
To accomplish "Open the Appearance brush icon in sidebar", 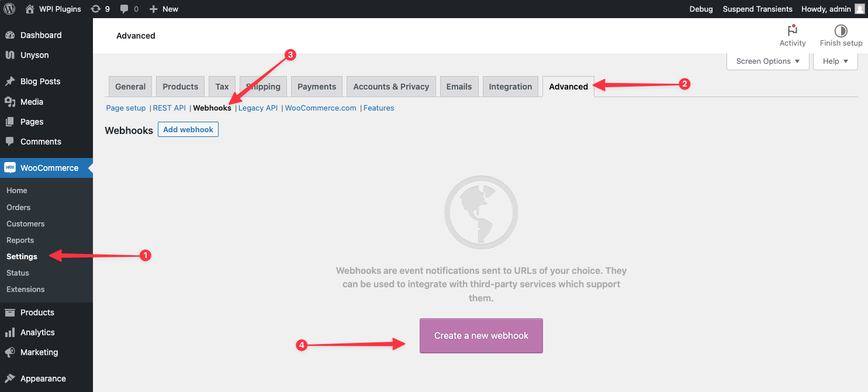I will point(10,379).
